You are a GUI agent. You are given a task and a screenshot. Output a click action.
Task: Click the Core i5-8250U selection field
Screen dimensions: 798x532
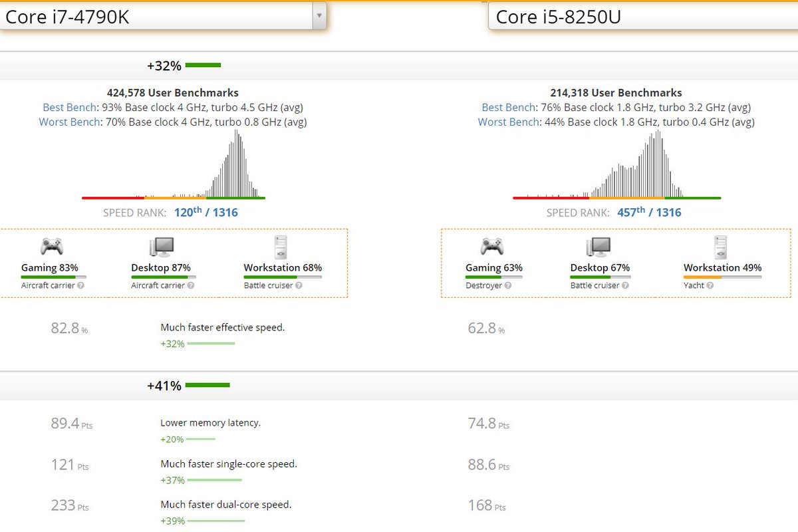click(x=643, y=16)
